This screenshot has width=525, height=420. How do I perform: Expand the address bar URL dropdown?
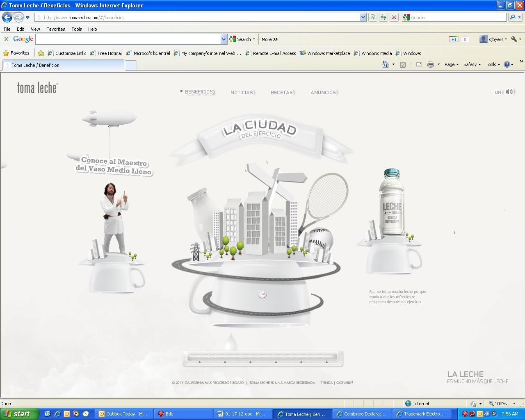[363, 17]
